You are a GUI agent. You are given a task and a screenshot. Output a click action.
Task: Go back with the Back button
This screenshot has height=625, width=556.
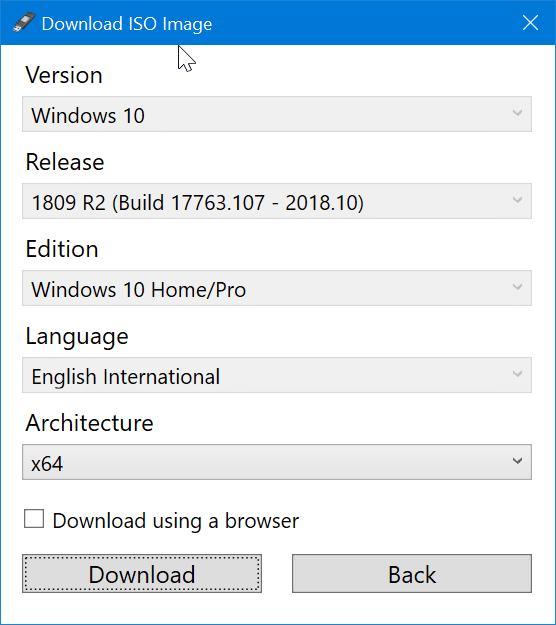tap(412, 574)
